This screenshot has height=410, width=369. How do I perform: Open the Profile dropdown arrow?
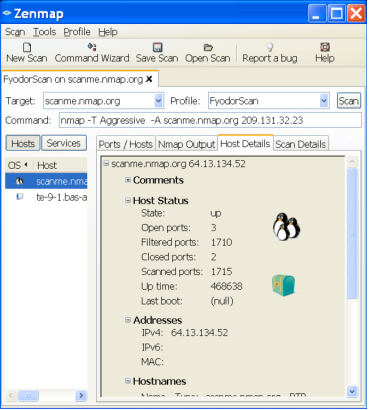(x=324, y=101)
